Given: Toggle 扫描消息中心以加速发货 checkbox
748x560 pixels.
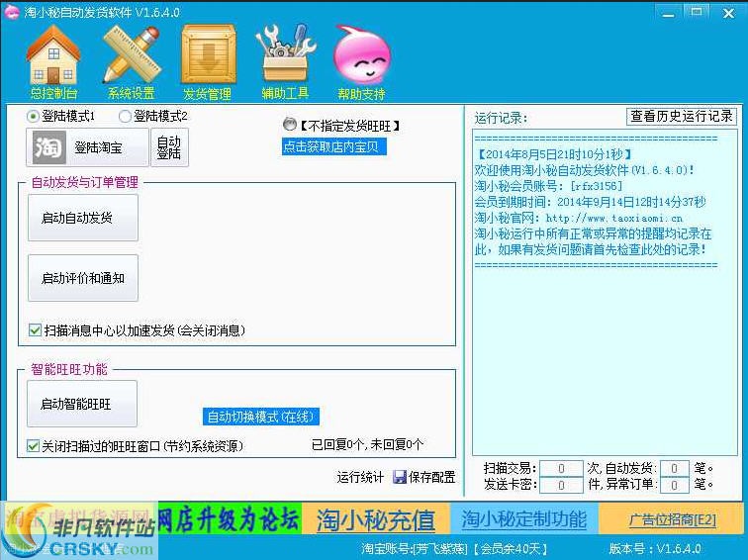Looking at the screenshot, I should tap(36, 330).
